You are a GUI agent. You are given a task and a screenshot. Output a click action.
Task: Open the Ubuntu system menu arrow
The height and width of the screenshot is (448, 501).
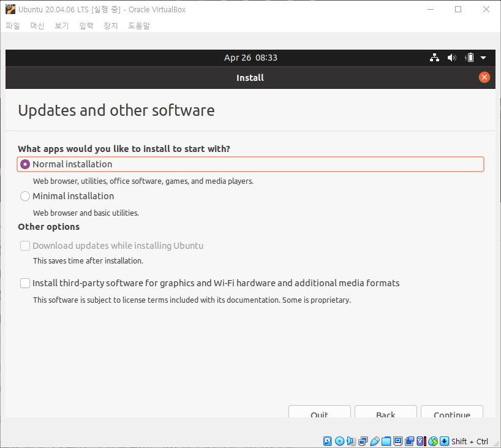pos(483,58)
